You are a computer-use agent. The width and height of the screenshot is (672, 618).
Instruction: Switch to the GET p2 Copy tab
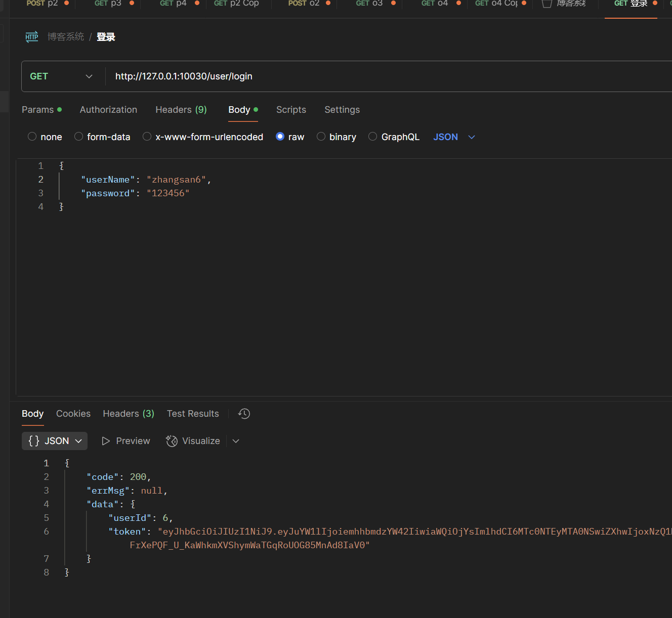pyautogui.click(x=236, y=4)
